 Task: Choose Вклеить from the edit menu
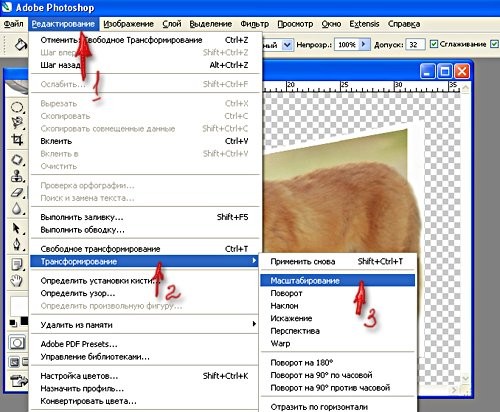tap(145, 141)
